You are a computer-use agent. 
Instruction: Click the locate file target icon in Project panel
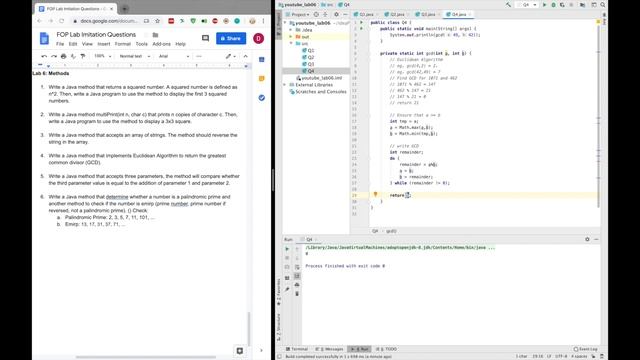pyautogui.click(x=316, y=14)
